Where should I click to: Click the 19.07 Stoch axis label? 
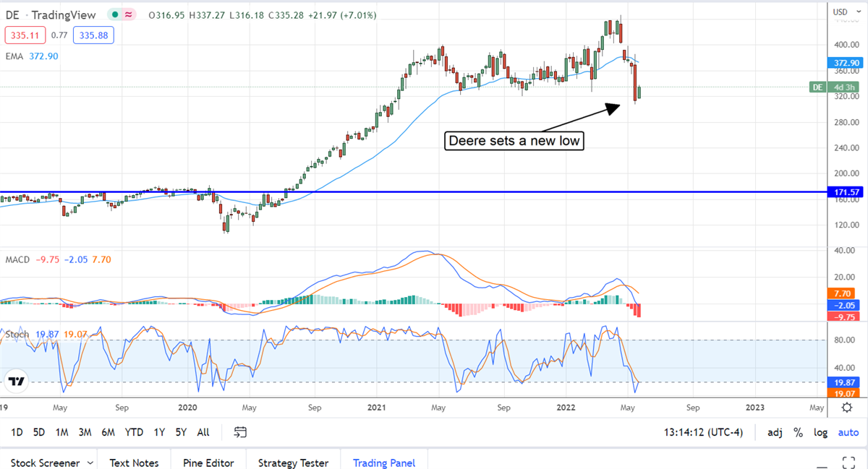click(x=843, y=394)
